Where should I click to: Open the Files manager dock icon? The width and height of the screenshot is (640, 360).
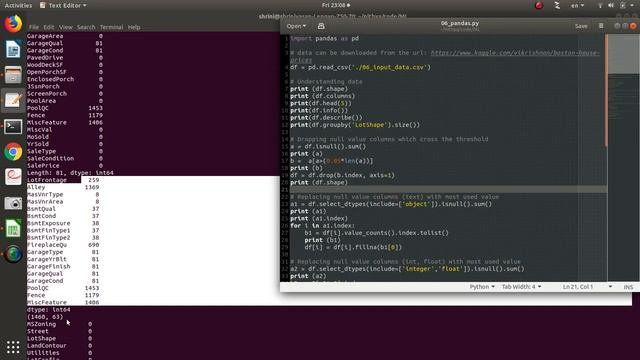[x=13, y=75]
